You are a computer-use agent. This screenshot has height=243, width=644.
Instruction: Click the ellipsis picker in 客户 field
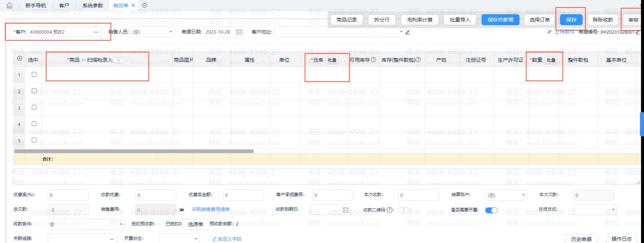coord(96,32)
